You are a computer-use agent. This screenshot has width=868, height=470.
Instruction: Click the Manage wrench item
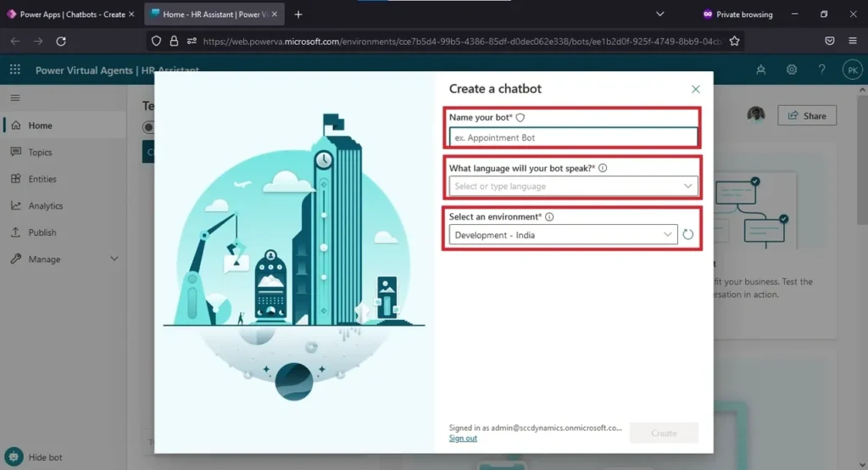36,259
